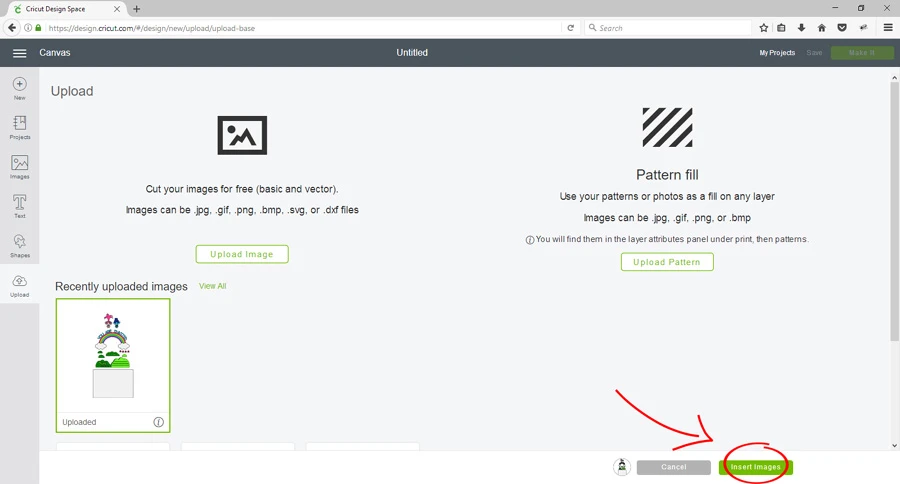Show site information icon in address bar
The image size is (900, 484).
[28, 28]
